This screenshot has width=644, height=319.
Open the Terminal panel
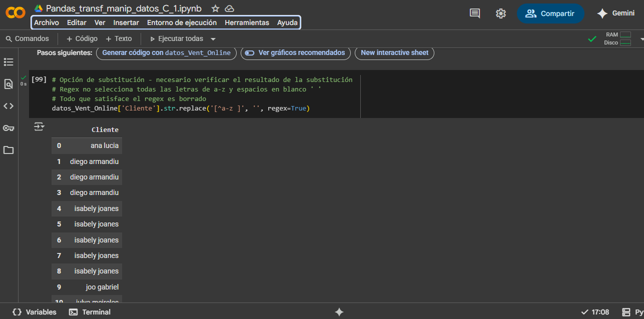[90, 312]
